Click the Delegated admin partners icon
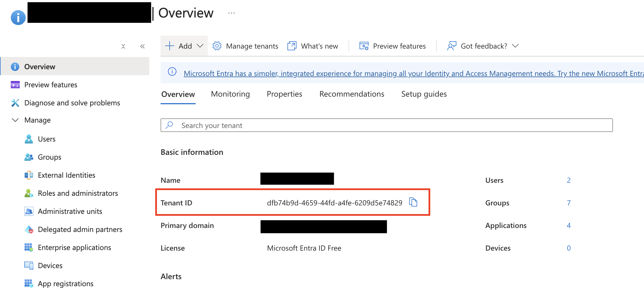 [x=29, y=229]
